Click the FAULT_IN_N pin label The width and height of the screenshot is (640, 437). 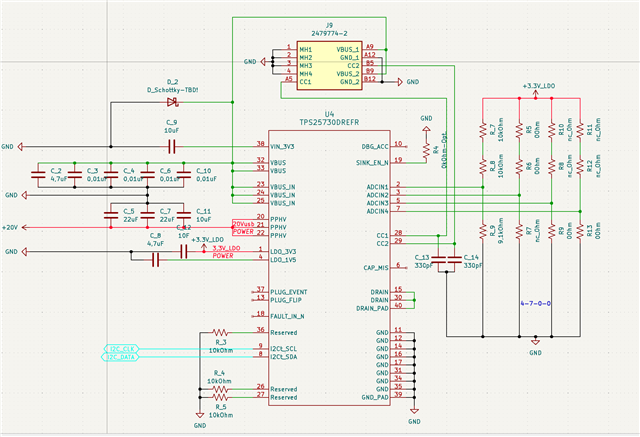click(287, 316)
